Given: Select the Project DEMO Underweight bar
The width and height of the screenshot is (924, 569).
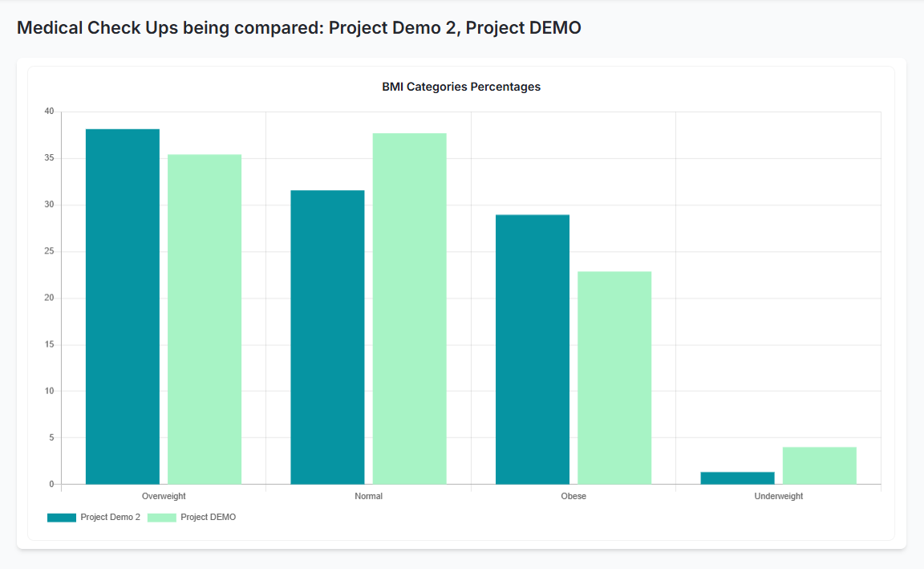Looking at the screenshot, I should pos(819,465).
